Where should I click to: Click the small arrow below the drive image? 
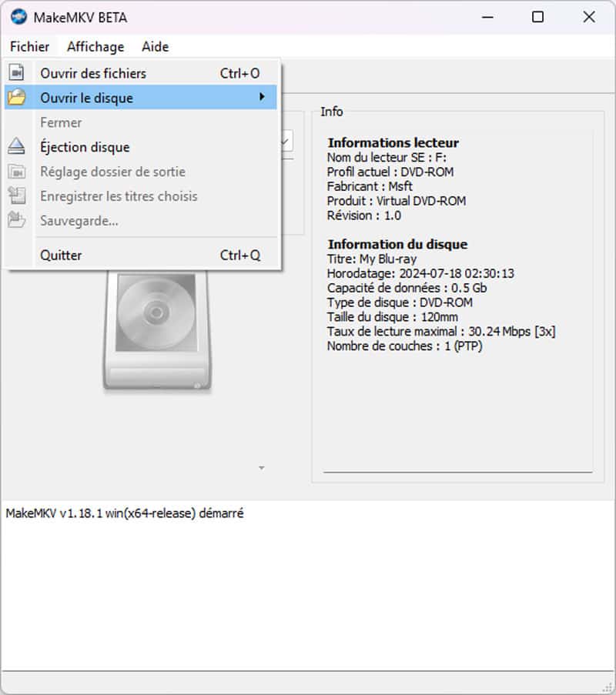(262, 468)
